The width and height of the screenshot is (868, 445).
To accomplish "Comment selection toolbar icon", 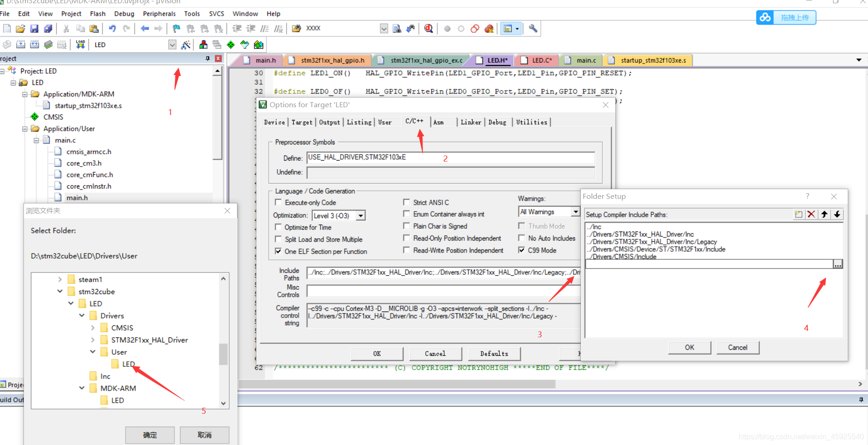I will (x=265, y=29).
